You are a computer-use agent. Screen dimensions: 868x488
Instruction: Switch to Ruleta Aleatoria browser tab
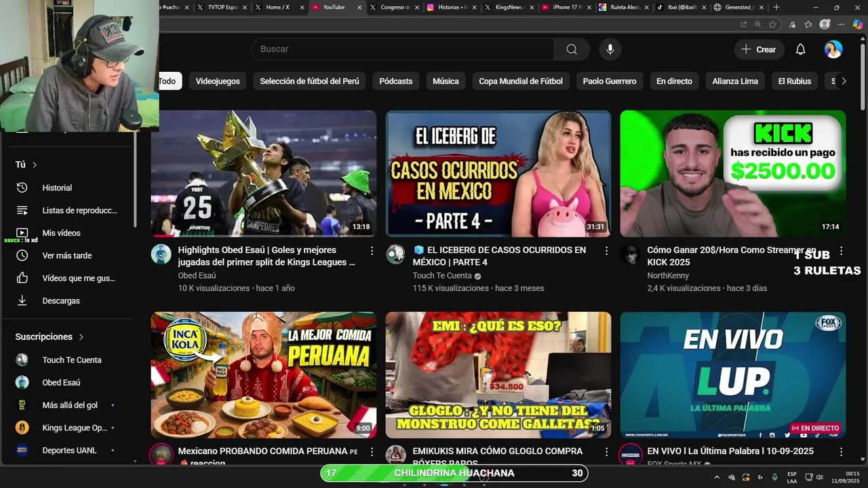tap(623, 7)
